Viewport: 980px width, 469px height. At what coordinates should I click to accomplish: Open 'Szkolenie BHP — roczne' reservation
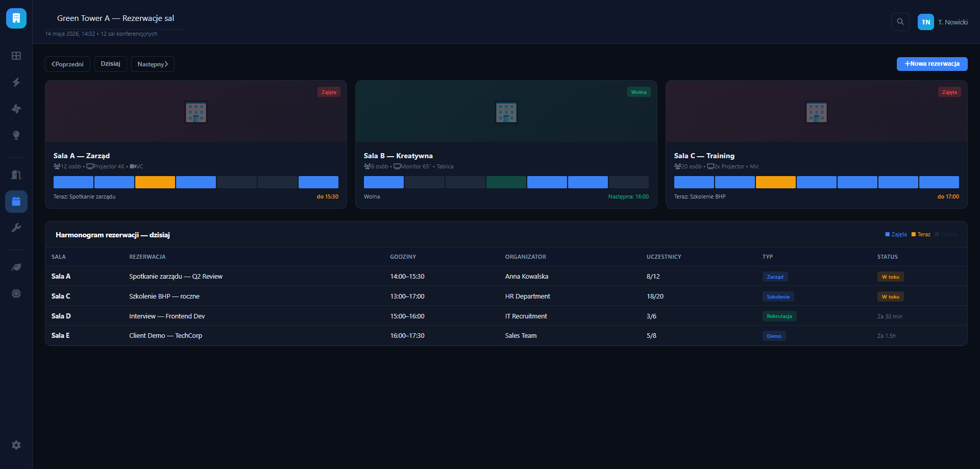coord(164,296)
